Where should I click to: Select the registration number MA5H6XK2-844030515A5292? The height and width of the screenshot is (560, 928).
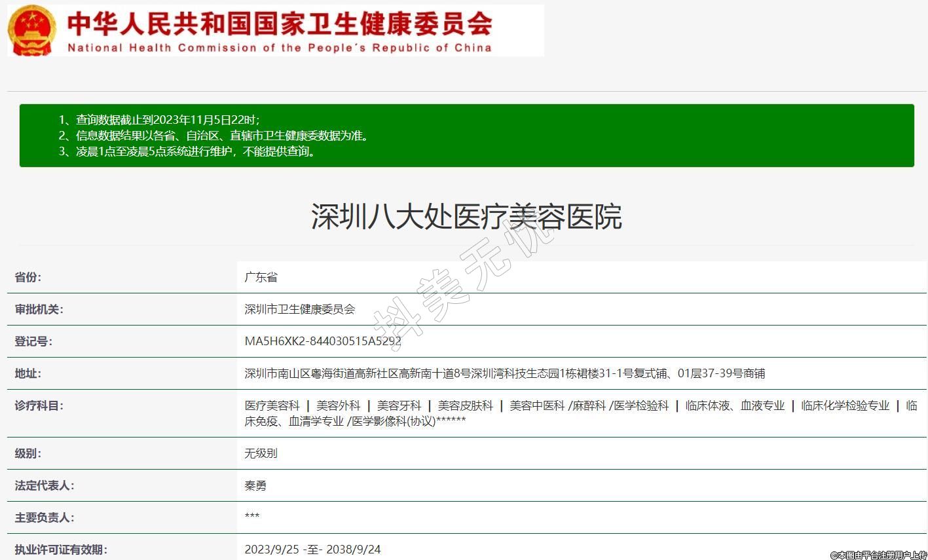coord(323,341)
